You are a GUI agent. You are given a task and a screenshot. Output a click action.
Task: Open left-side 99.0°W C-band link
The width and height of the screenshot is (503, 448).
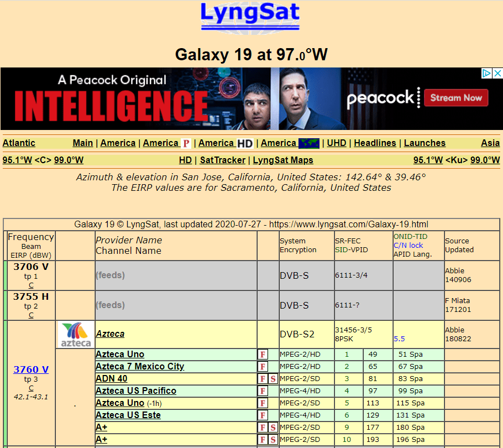(69, 160)
